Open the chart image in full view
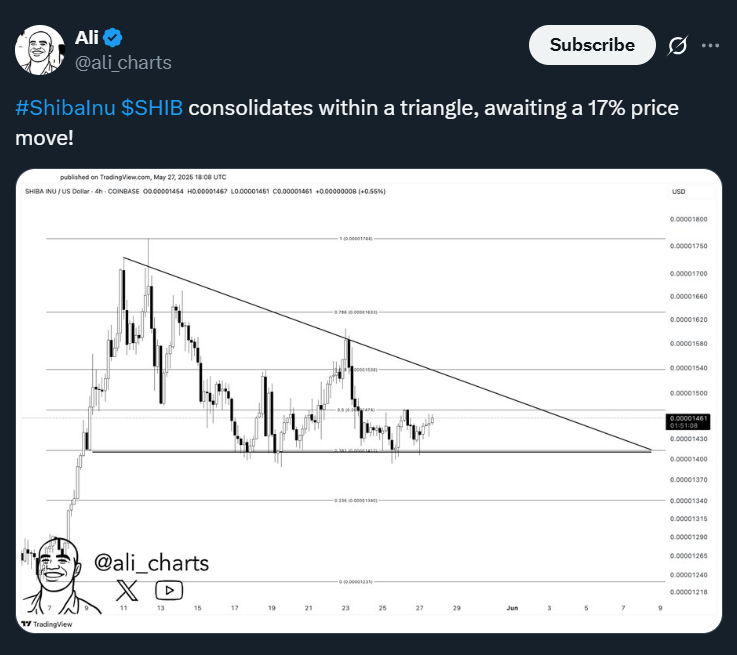Screen dimensions: 737x655 368,400
